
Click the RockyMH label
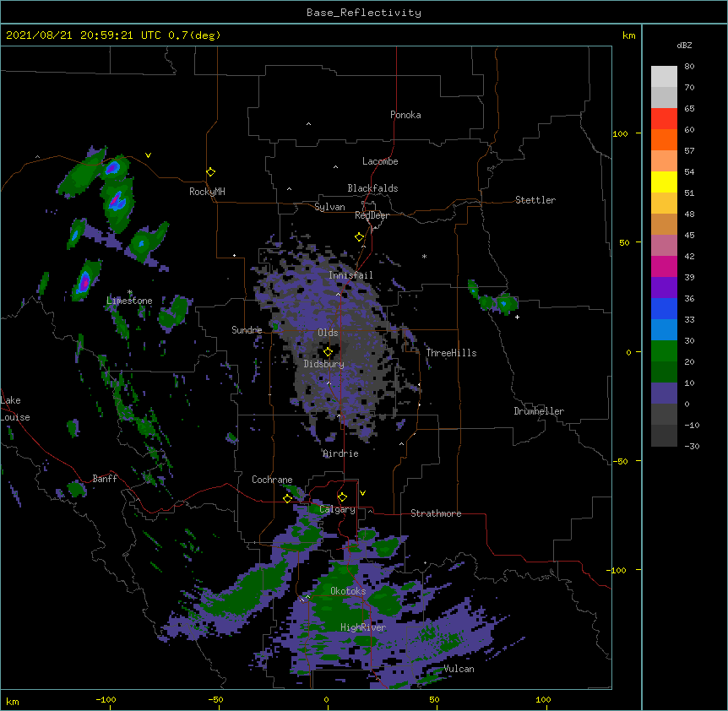tap(207, 192)
